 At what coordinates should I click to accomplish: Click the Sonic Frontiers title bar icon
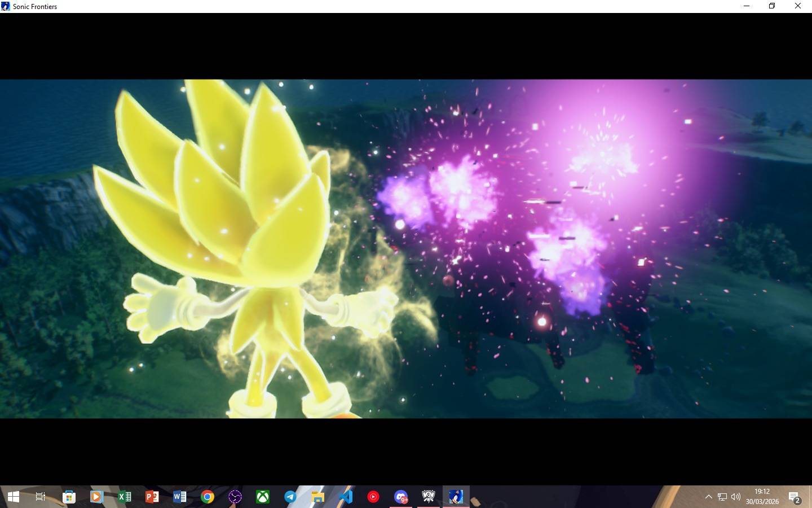coord(6,6)
